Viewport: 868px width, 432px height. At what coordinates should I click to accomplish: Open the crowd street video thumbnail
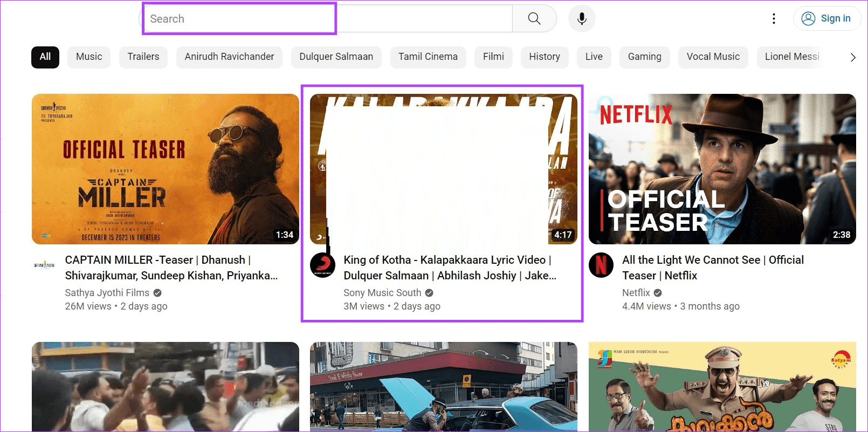pos(166,387)
